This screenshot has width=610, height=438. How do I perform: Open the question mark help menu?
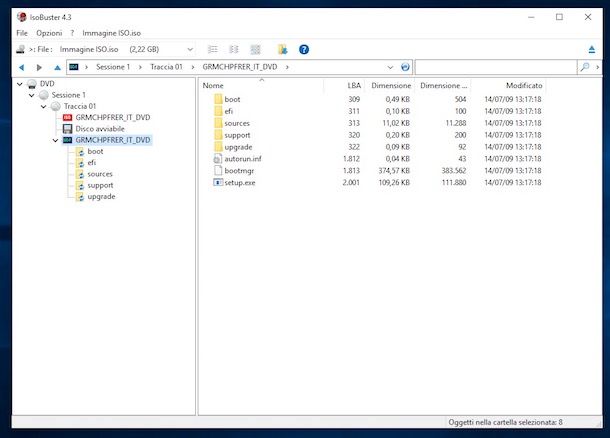pos(72,33)
